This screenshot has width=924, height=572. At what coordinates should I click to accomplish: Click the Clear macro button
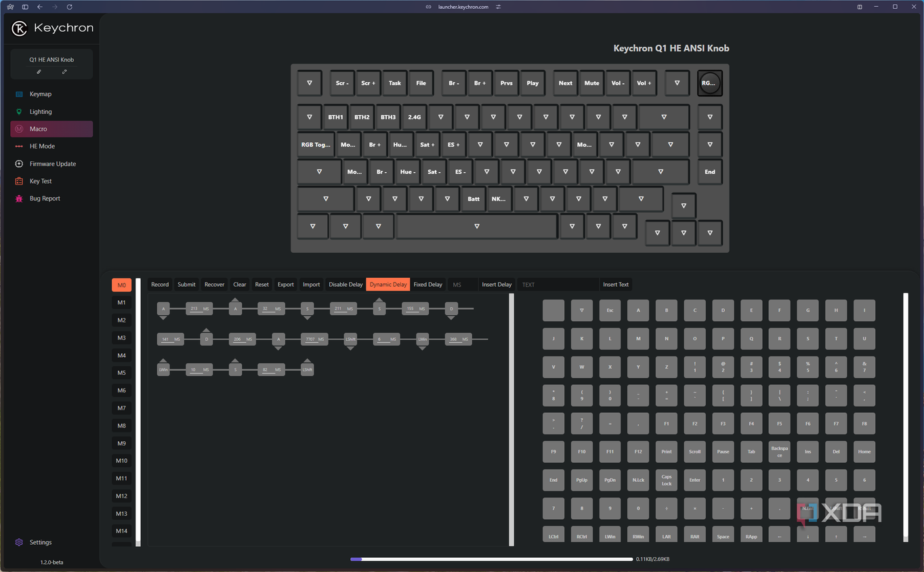tap(240, 285)
